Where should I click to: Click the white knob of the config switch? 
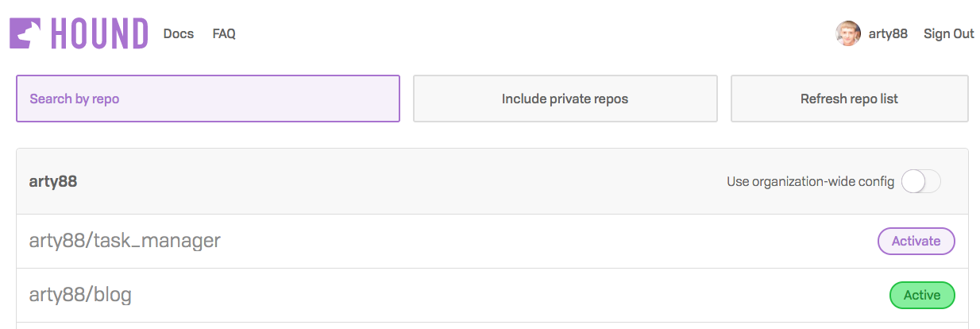tap(913, 181)
